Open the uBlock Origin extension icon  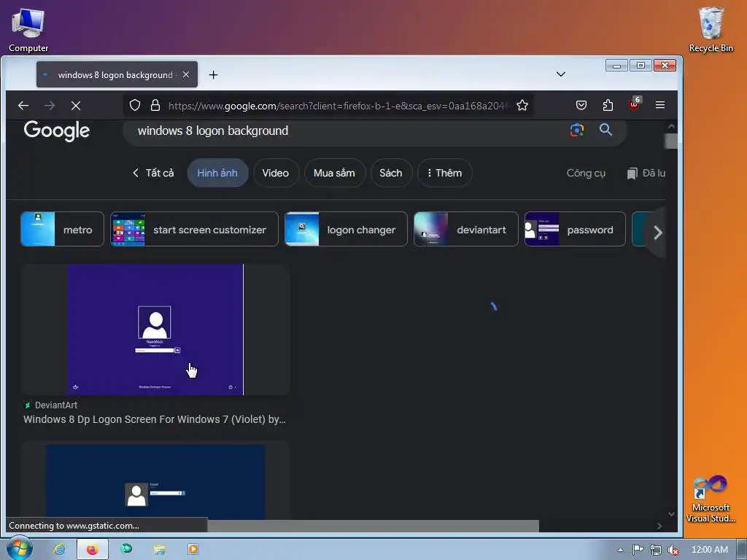click(x=635, y=104)
